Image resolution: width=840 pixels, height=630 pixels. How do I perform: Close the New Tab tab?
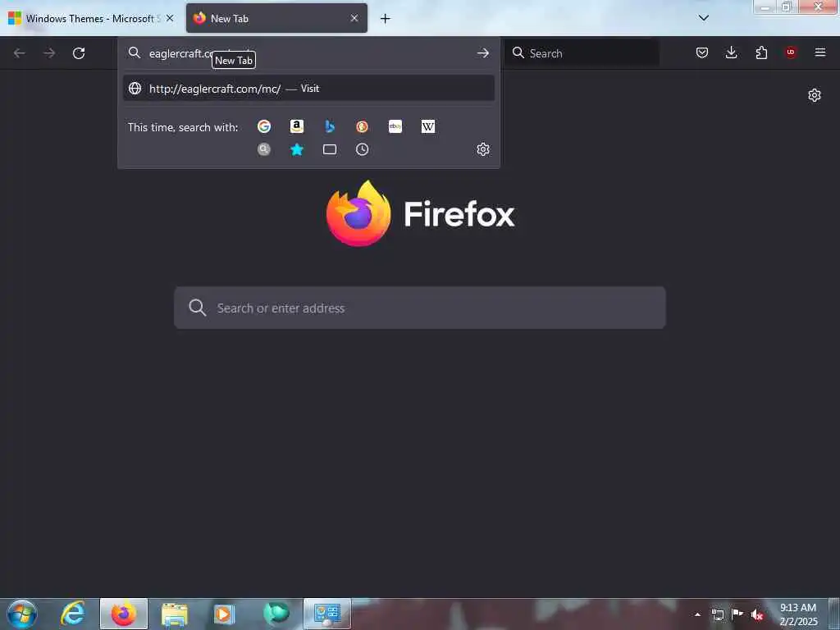click(354, 18)
